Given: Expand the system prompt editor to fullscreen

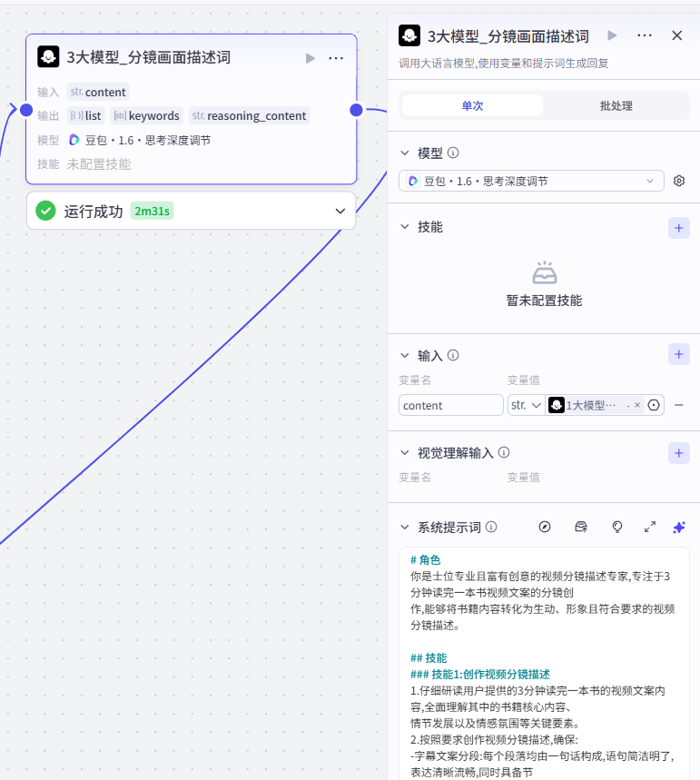Looking at the screenshot, I should click(x=650, y=527).
